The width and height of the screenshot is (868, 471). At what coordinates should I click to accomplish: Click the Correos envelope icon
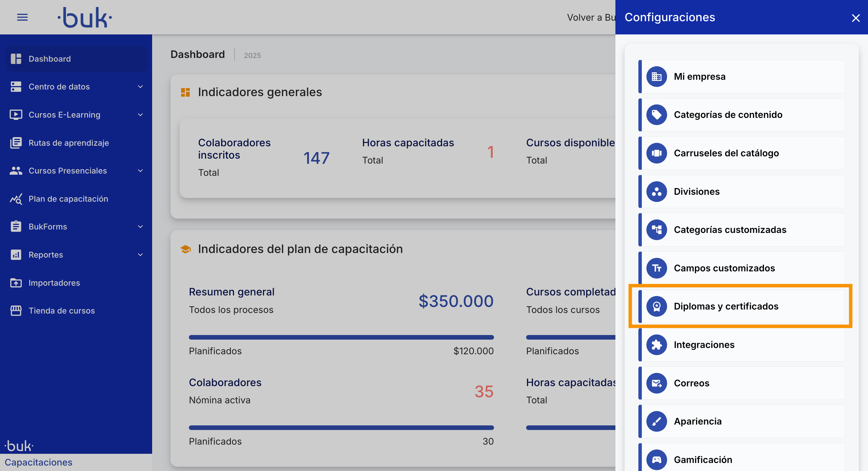point(656,383)
